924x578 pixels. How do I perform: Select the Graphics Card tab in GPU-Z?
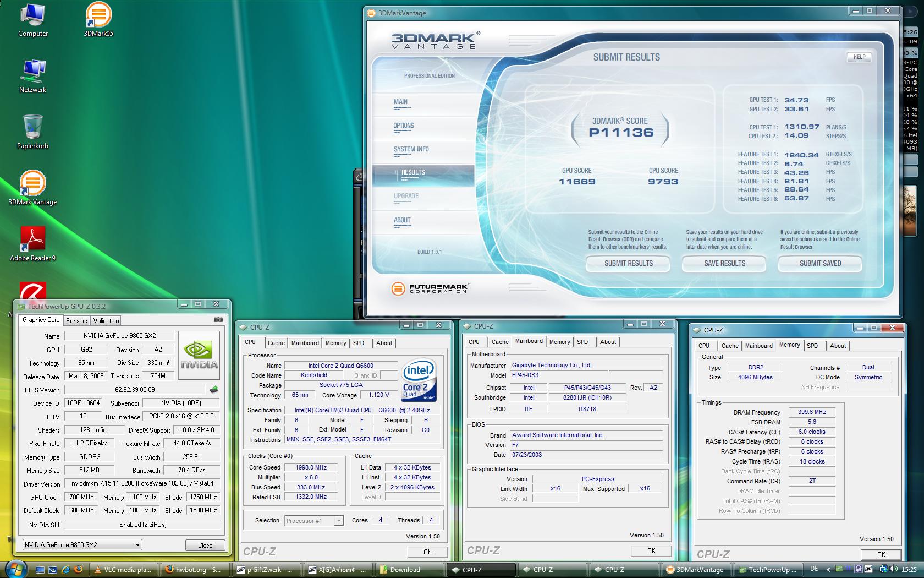41,320
